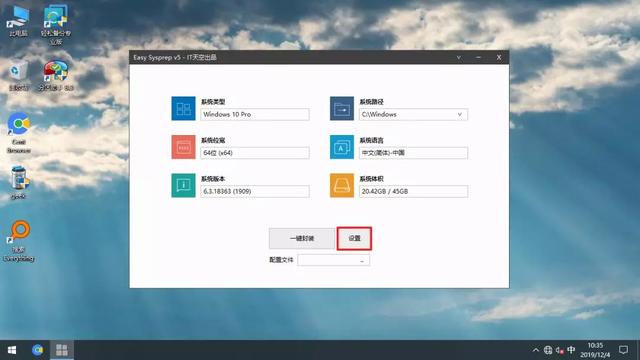
Task: Click the dark blue system path folder icon
Action: tap(342, 109)
